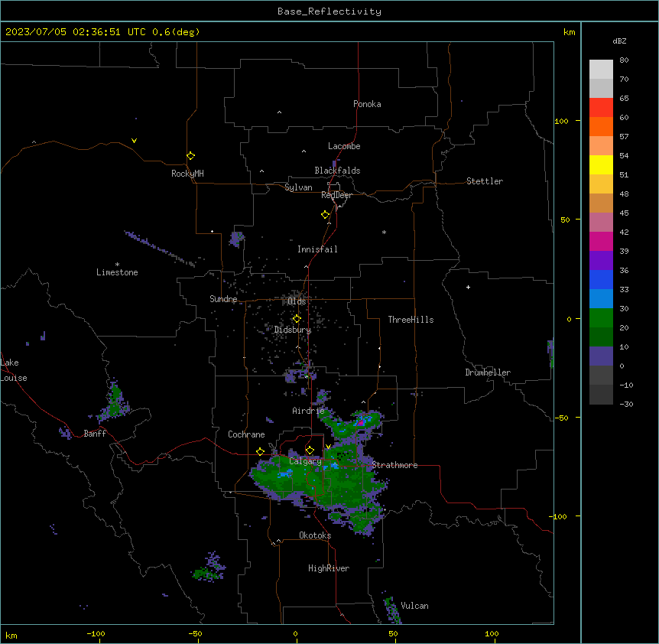The image size is (659, 644).
Task: Click the white plus marker north of Drumheller
Action: point(468,287)
